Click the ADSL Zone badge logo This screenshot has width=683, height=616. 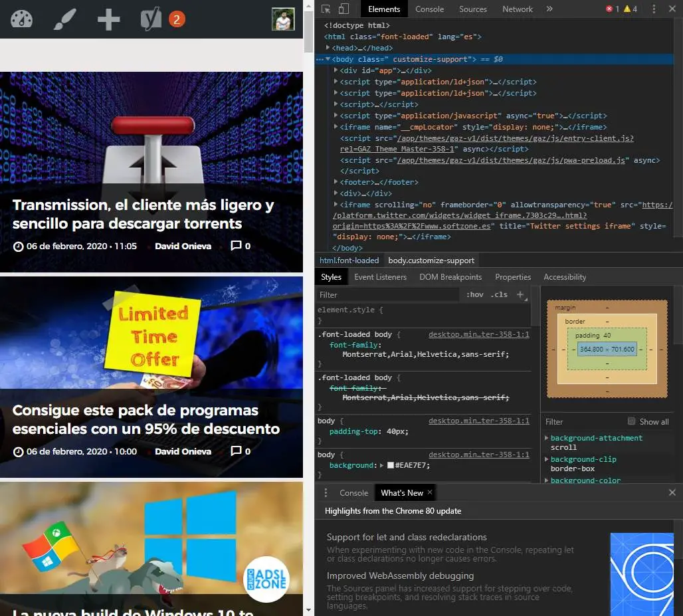point(266,579)
